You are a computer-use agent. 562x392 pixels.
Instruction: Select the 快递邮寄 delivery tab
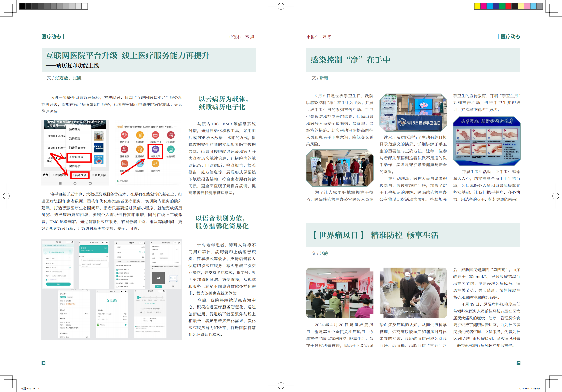click(x=63, y=298)
